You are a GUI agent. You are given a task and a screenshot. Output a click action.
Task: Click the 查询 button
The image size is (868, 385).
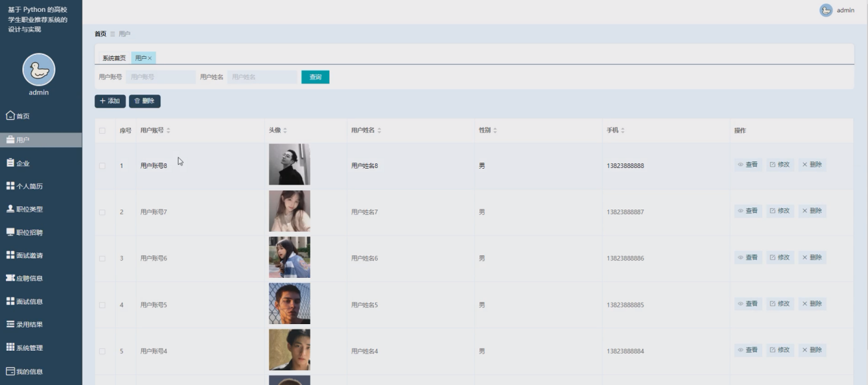click(x=315, y=77)
